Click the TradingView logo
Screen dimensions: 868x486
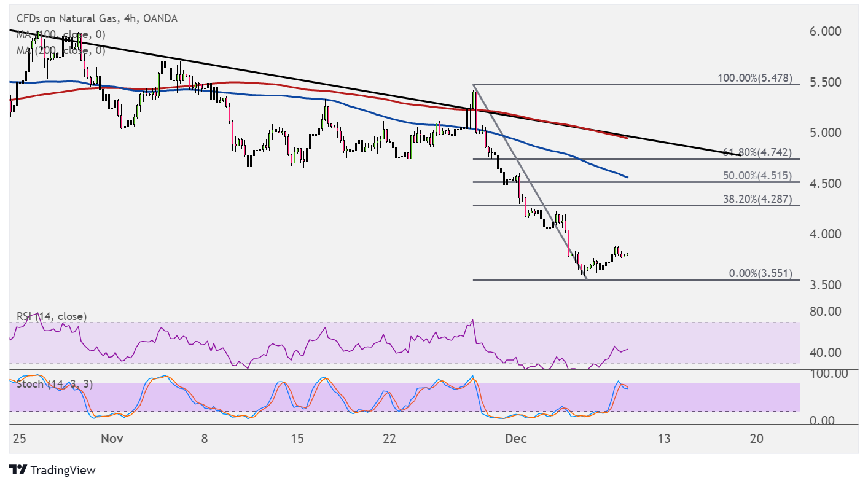tap(53, 470)
